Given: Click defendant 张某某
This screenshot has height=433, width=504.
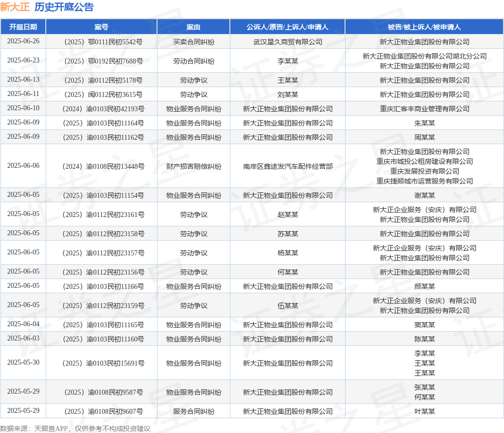Looking at the screenshot, I should pos(424,387).
